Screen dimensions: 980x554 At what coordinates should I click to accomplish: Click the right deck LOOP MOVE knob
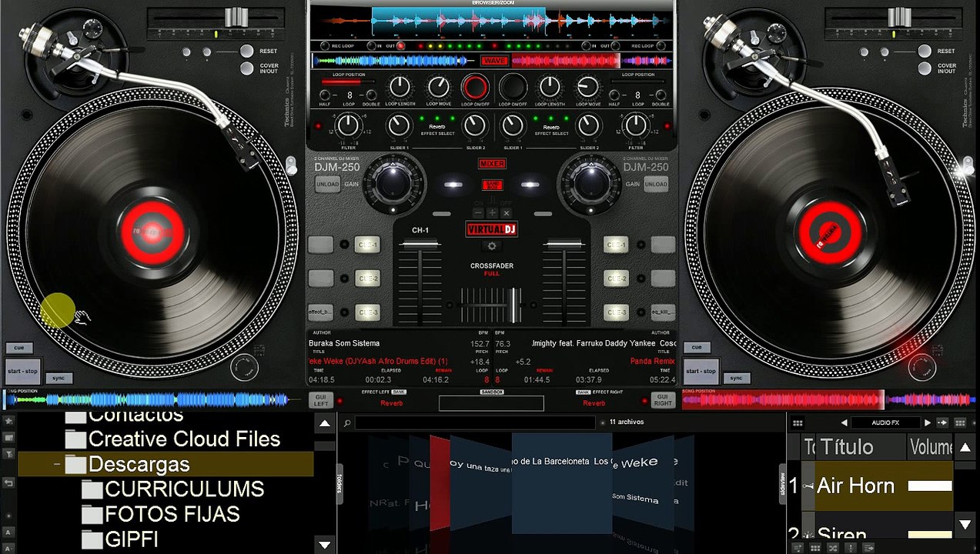587,87
